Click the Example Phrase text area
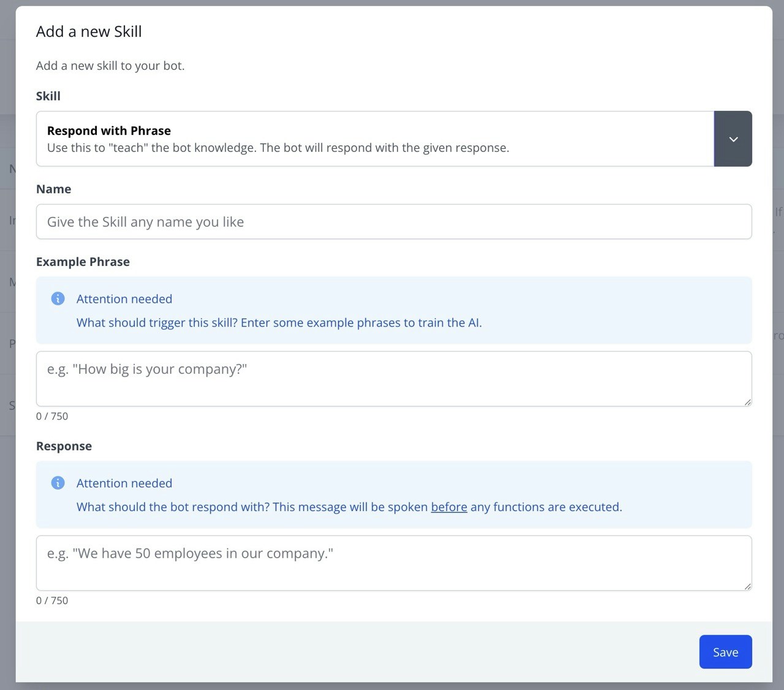 [394, 379]
